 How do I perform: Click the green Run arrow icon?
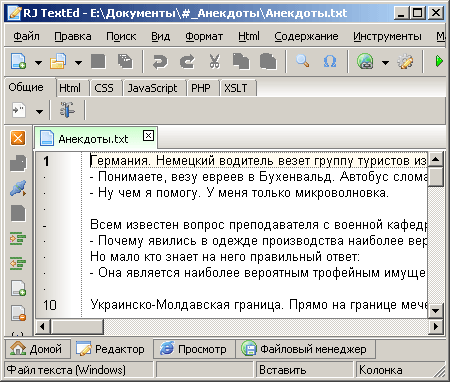pos(439,62)
